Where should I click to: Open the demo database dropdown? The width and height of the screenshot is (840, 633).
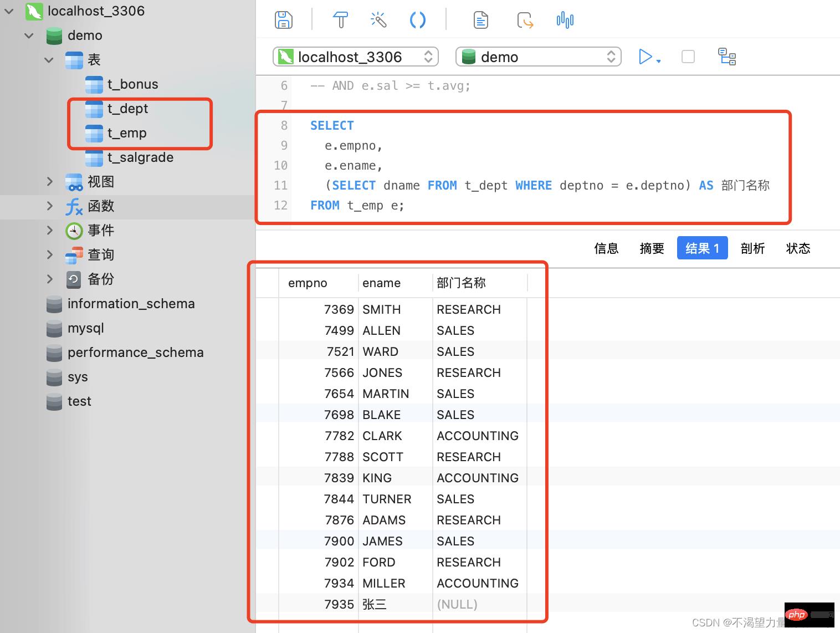pos(538,57)
